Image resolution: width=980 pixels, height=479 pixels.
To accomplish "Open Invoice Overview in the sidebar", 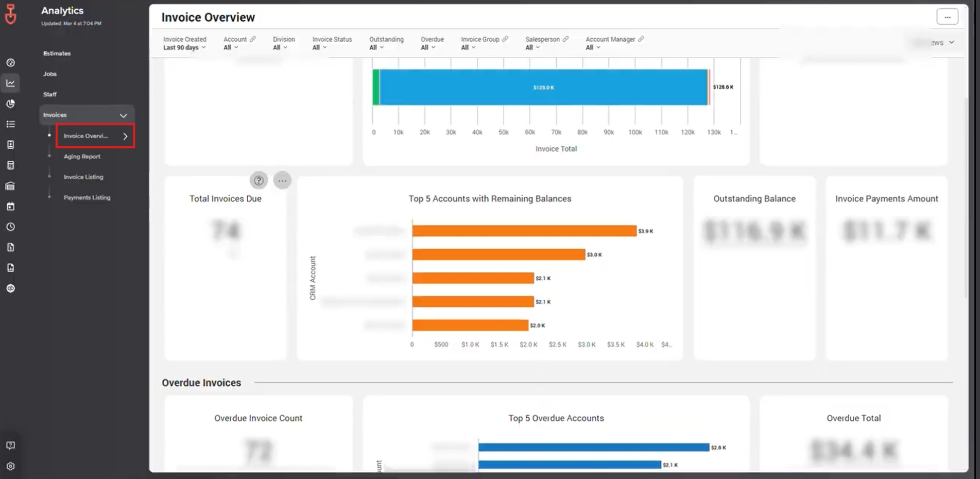I will (87, 135).
